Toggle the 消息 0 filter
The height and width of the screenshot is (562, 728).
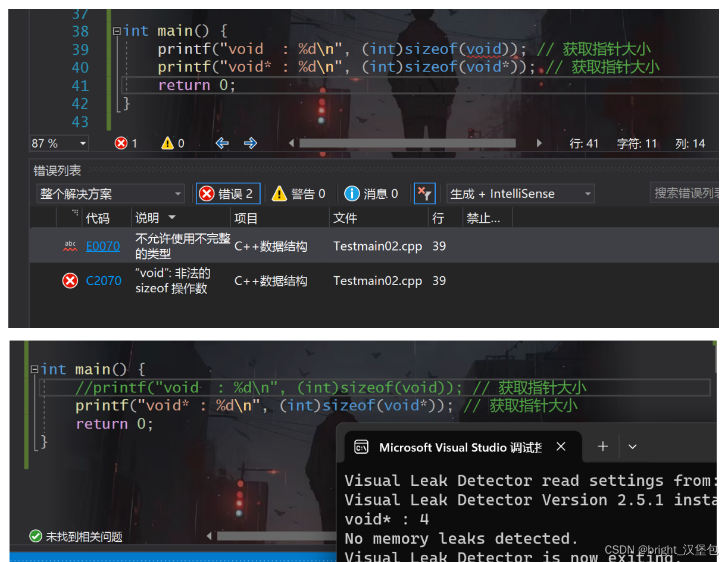(x=371, y=193)
